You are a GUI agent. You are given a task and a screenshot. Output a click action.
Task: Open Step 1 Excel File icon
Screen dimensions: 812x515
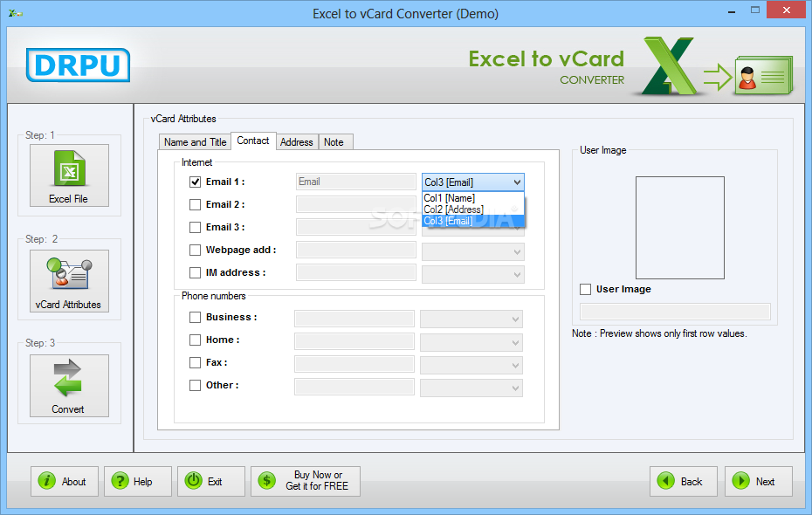coord(69,169)
